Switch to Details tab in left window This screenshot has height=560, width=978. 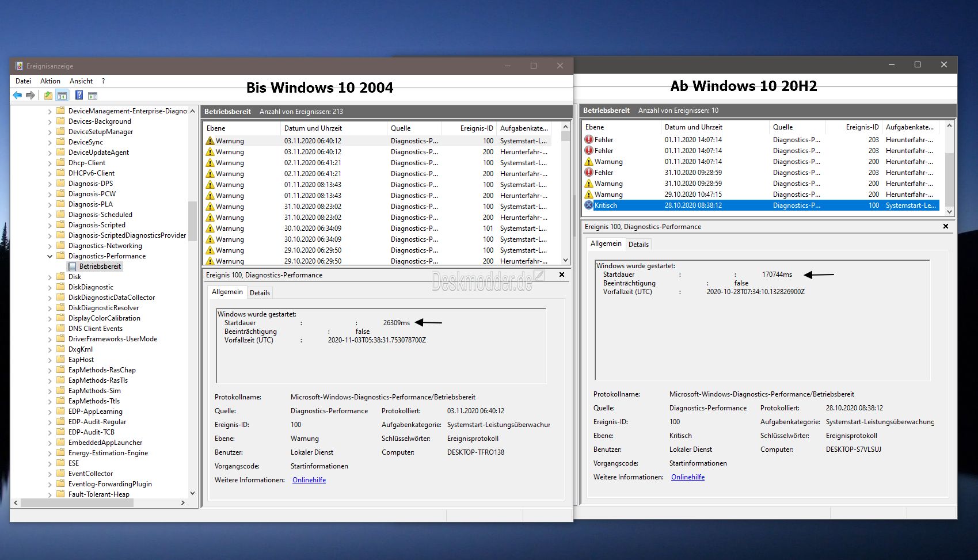coord(260,292)
